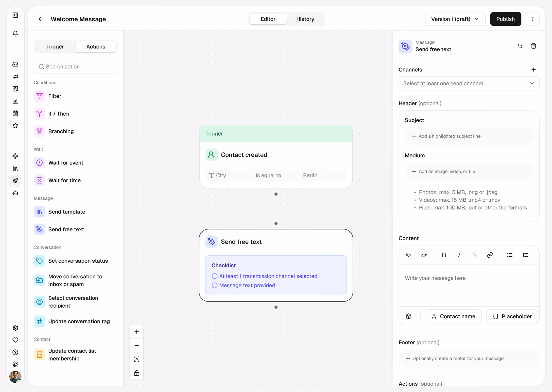Click the Publish button

pos(505,19)
